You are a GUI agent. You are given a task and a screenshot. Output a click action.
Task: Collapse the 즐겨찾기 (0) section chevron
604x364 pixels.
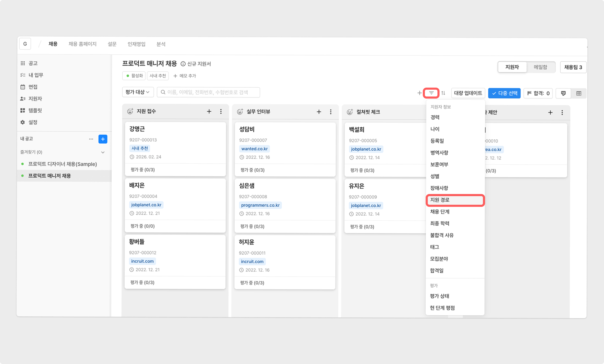click(x=103, y=152)
